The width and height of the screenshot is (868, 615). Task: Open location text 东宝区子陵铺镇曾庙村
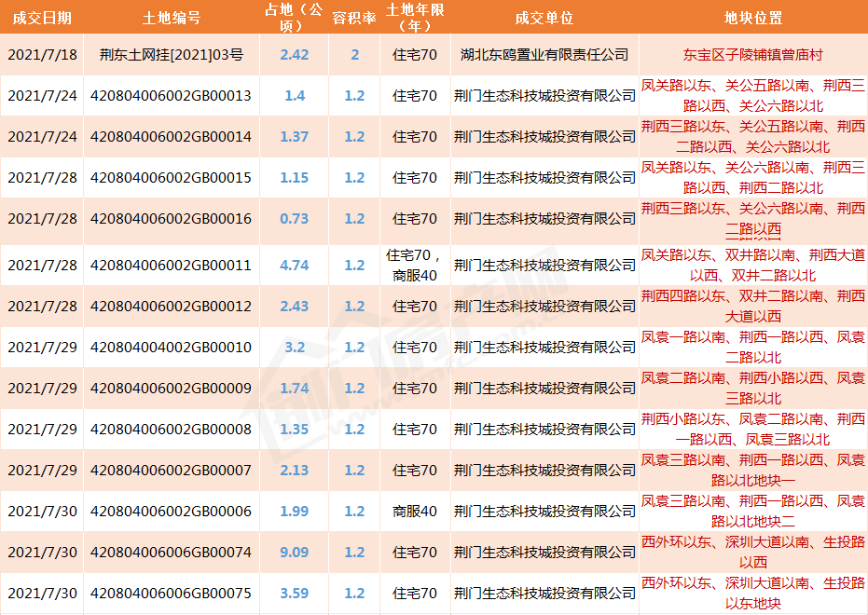752,55
